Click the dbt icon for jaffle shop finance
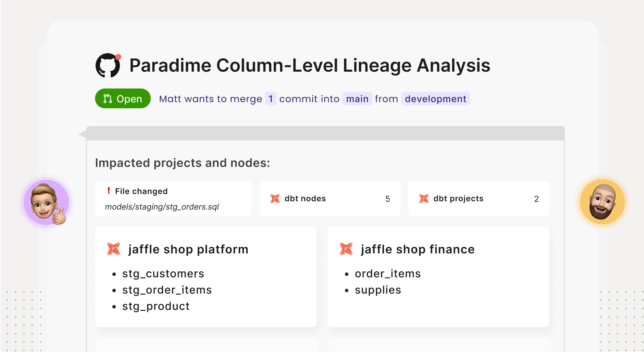The image size is (644, 352). 346,249
